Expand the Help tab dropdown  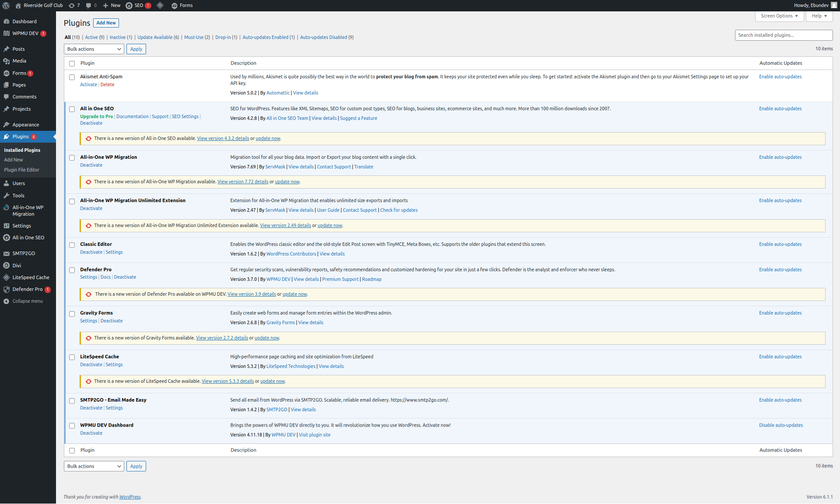819,16
